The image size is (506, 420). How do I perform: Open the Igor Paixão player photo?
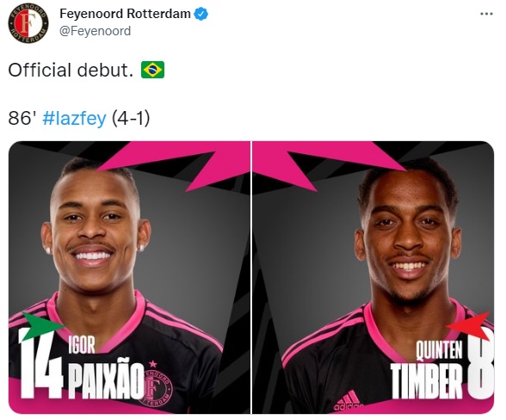click(x=129, y=277)
